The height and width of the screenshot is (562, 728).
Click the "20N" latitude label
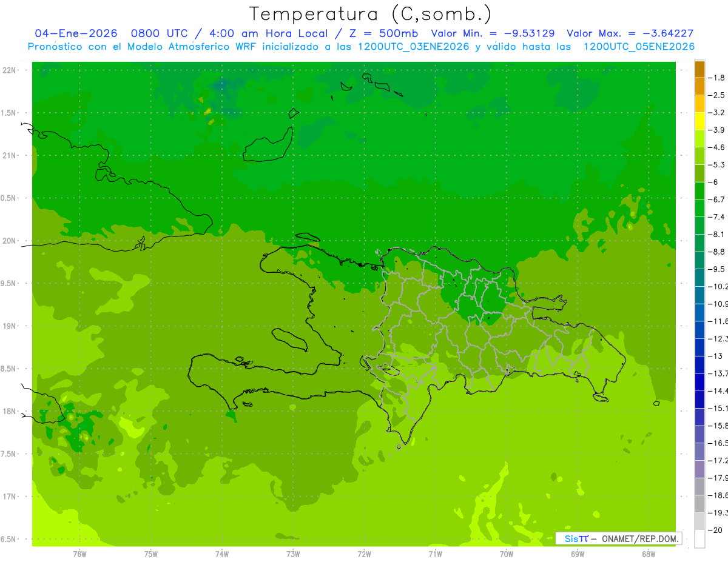(9, 241)
